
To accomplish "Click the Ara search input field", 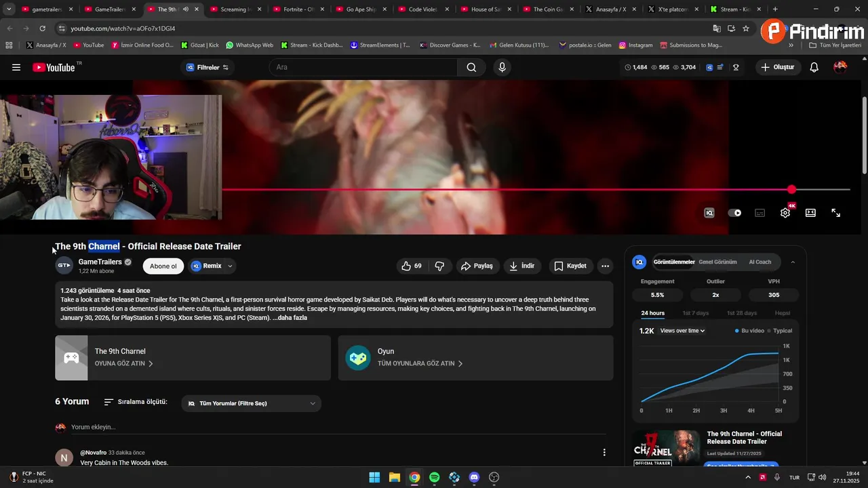I will coord(363,67).
